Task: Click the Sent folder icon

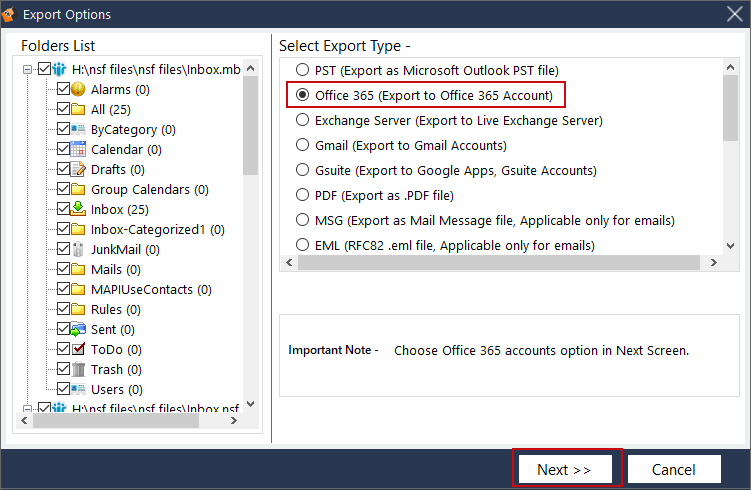Action: point(79,329)
